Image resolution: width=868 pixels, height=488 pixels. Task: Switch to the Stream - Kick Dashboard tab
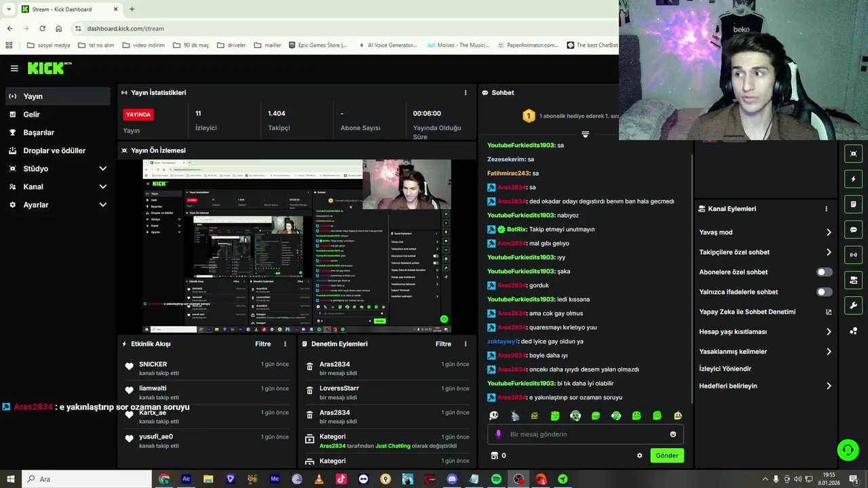(69, 9)
